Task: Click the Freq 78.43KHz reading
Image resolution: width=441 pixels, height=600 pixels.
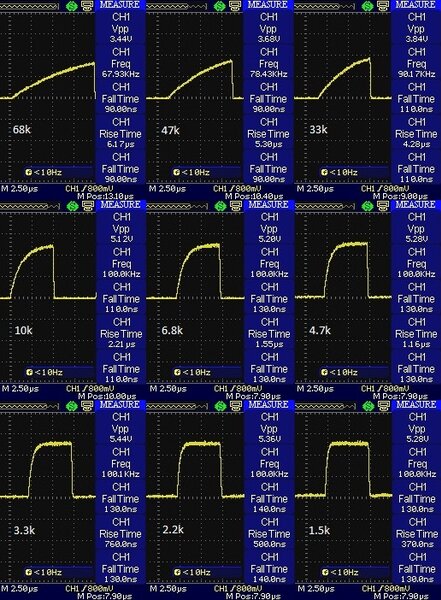Action: click(268, 74)
